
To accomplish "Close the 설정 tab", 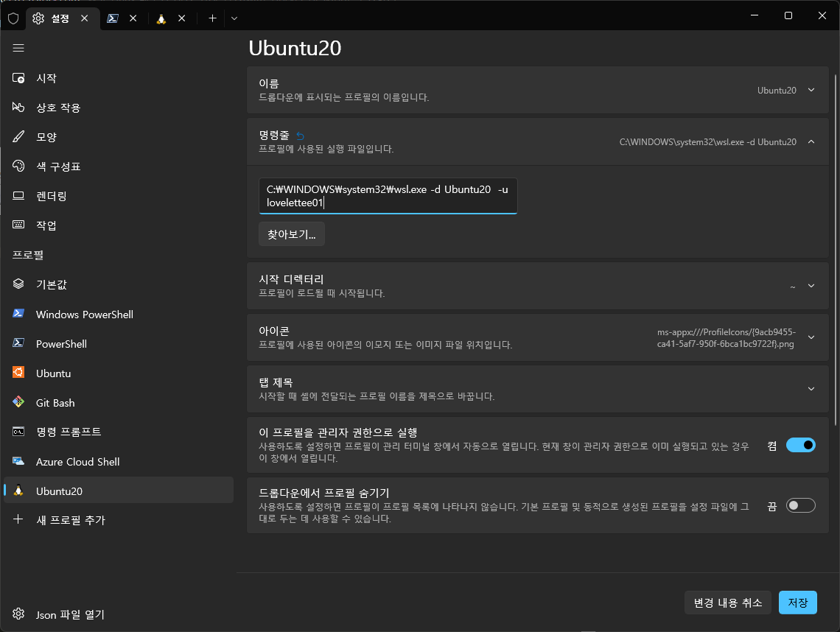I will click(x=85, y=18).
